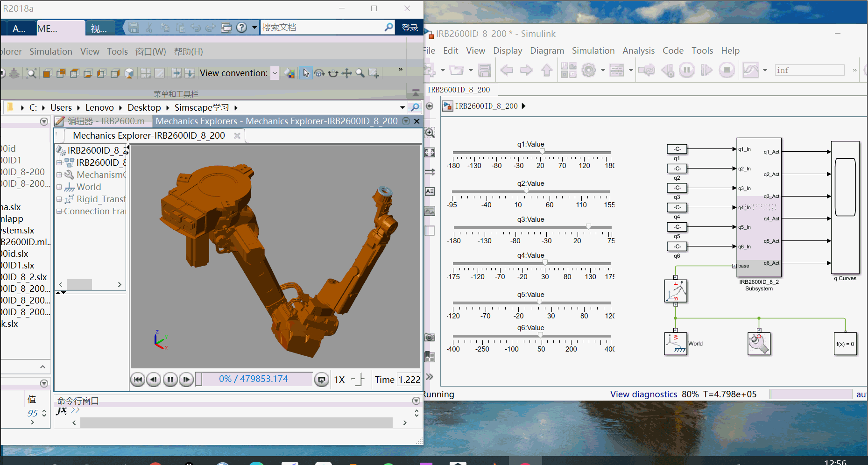Expand the Connection Frames tree node
868x465 pixels.
pos(59,211)
